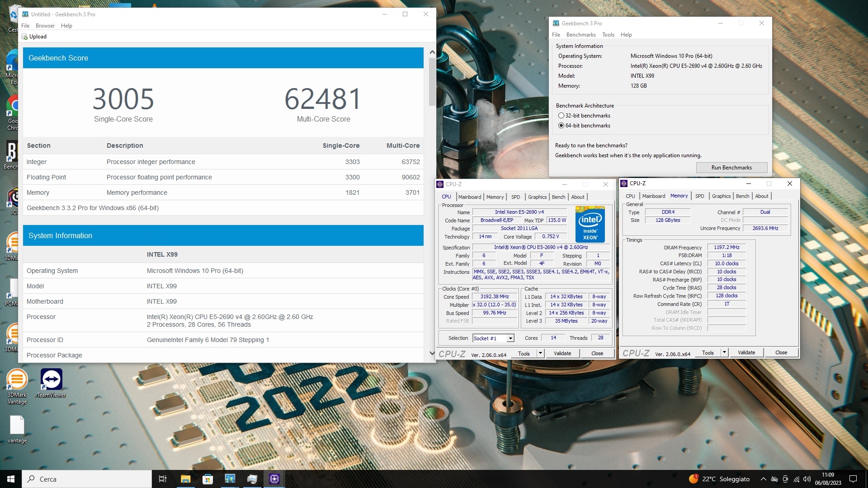The image size is (868, 488).
Task: Open the Browser menu in Geekbench results
Action: tap(45, 26)
